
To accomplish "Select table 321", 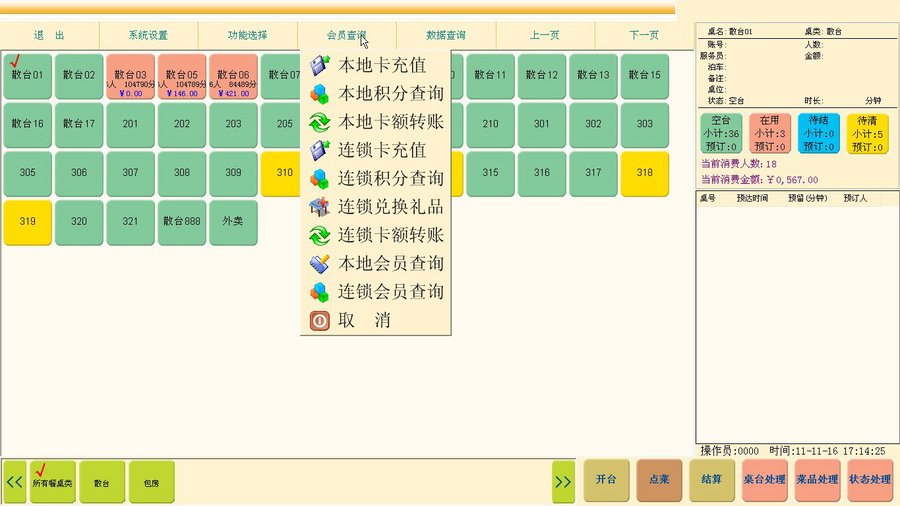I will pyautogui.click(x=130, y=222).
